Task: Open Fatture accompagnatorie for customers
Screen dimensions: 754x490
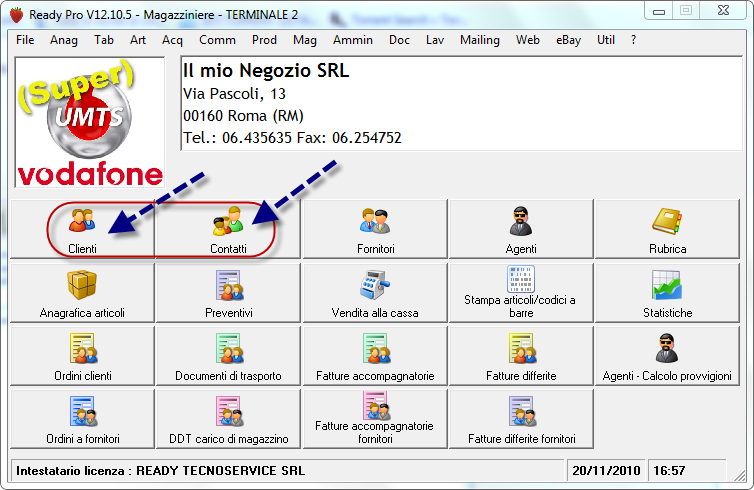Action: coord(375,355)
